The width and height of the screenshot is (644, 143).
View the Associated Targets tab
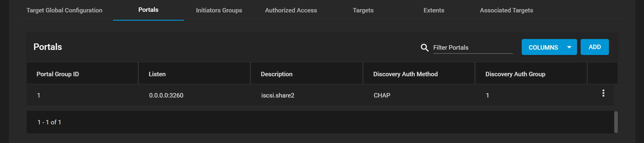(x=506, y=10)
